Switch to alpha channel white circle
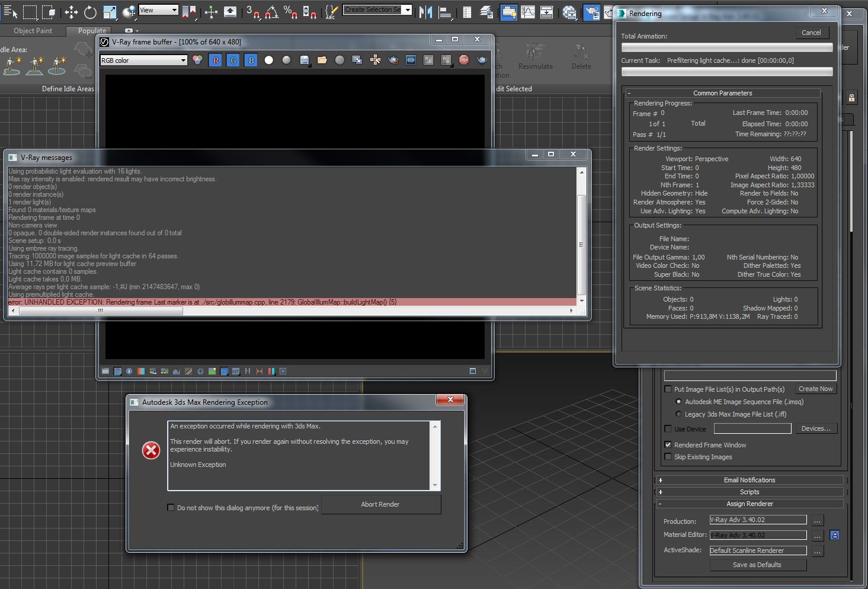The image size is (868, 589). coord(269,60)
